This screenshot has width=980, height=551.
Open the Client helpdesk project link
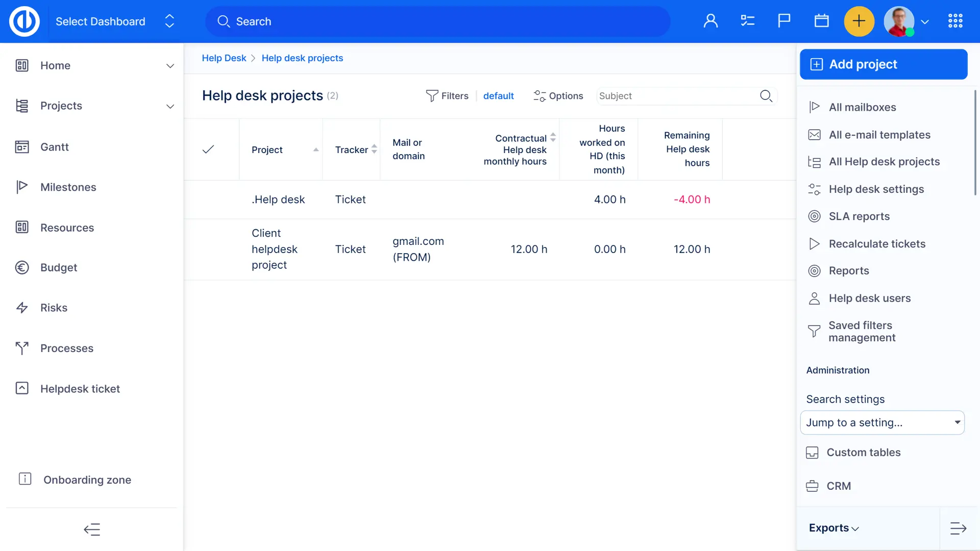[274, 249]
